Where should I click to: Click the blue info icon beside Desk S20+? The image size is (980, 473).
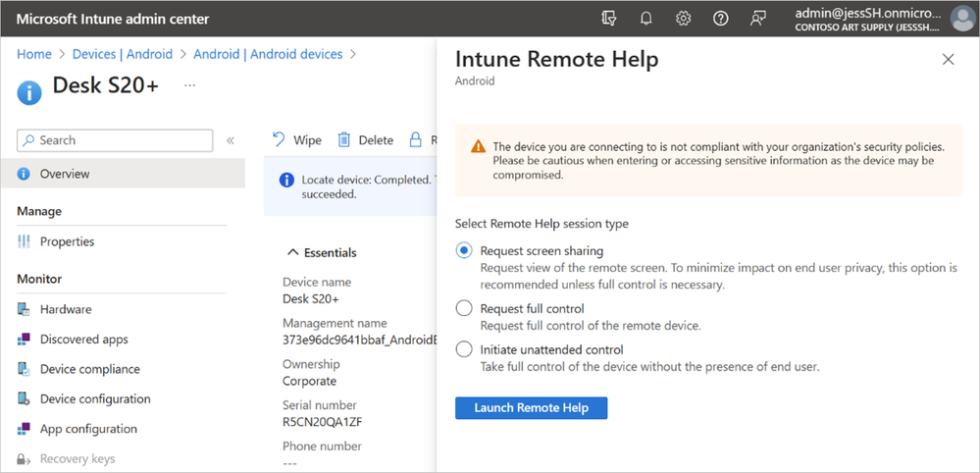click(28, 93)
